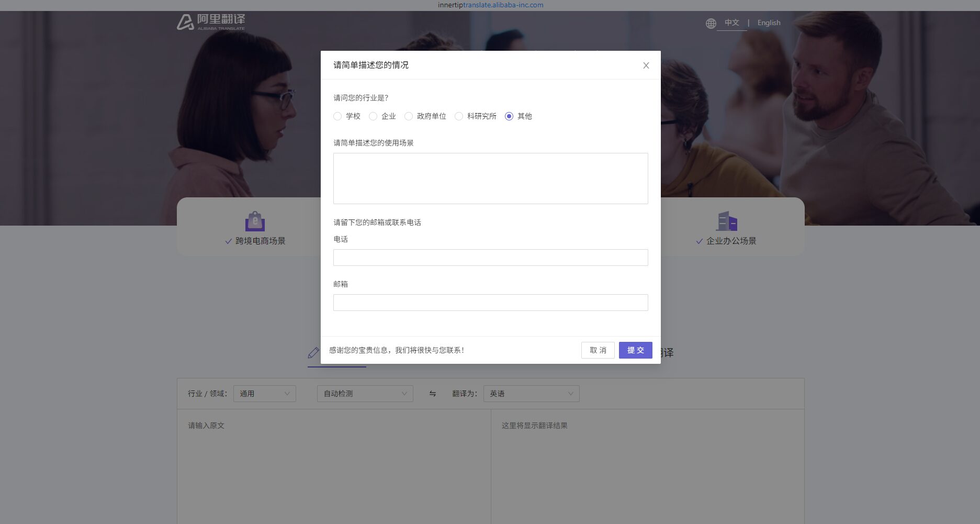Click the building icon above 企业办公场景

click(x=727, y=221)
